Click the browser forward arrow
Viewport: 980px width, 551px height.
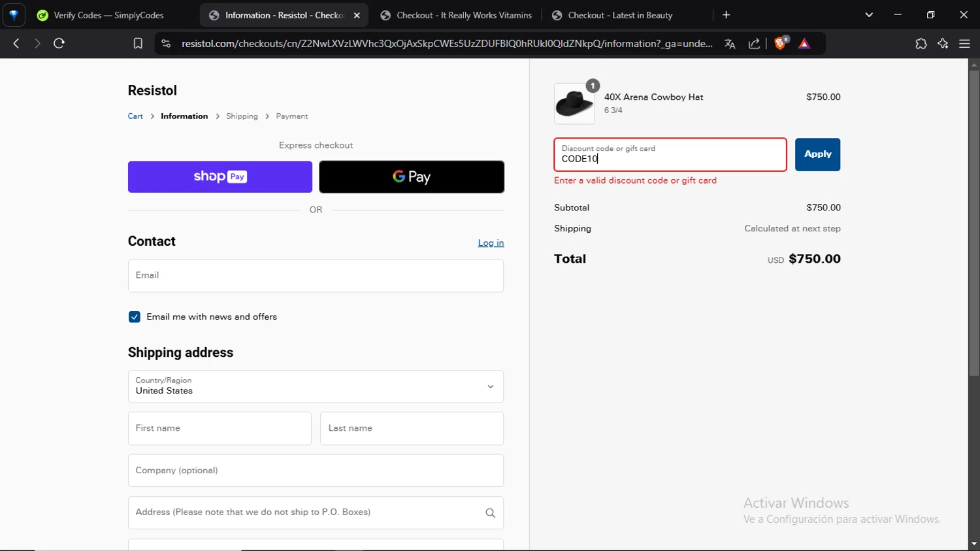[37, 44]
